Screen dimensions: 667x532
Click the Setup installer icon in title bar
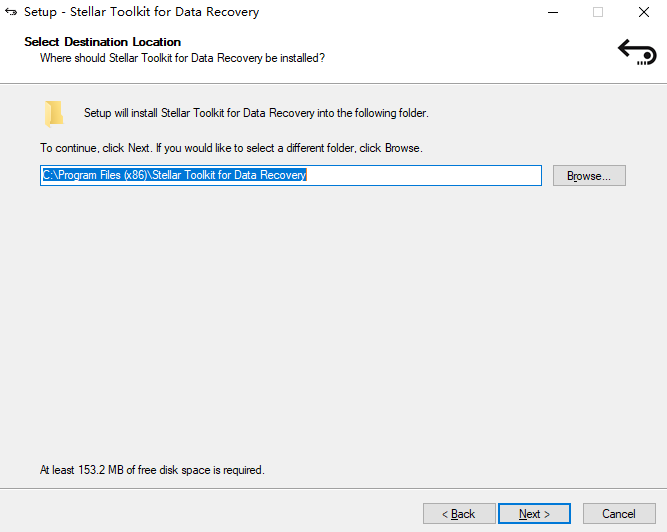(x=12, y=12)
